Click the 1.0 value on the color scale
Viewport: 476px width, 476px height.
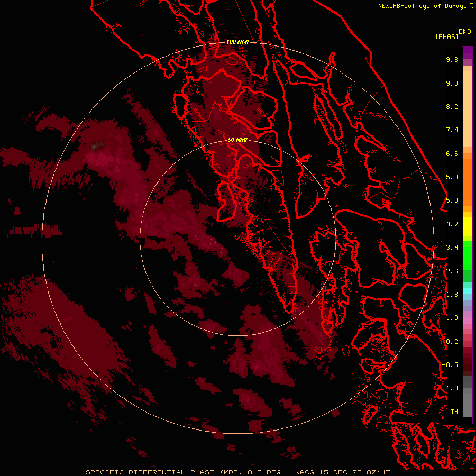[452, 318]
